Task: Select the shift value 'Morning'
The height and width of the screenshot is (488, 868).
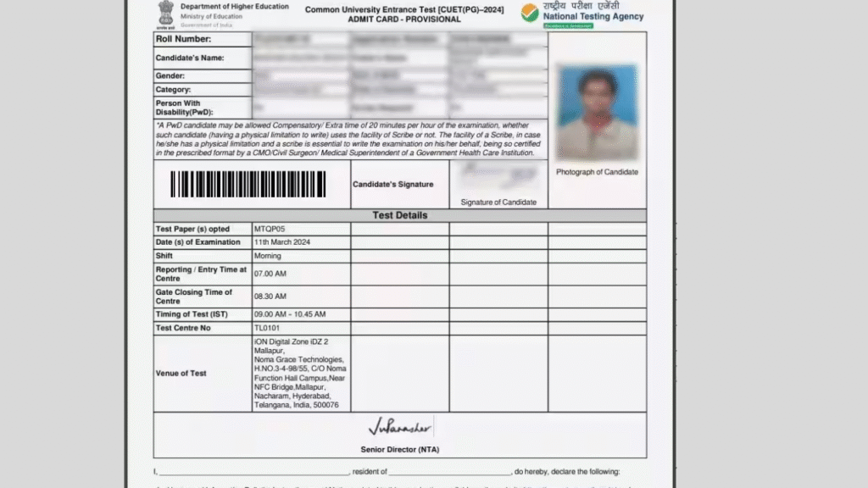Action: click(x=267, y=256)
